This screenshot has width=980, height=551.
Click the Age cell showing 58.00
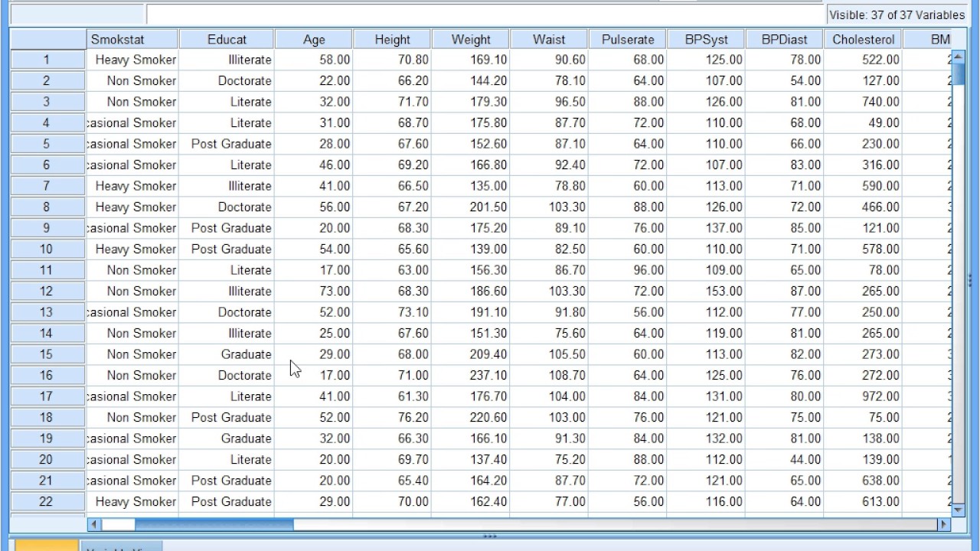[x=314, y=60]
